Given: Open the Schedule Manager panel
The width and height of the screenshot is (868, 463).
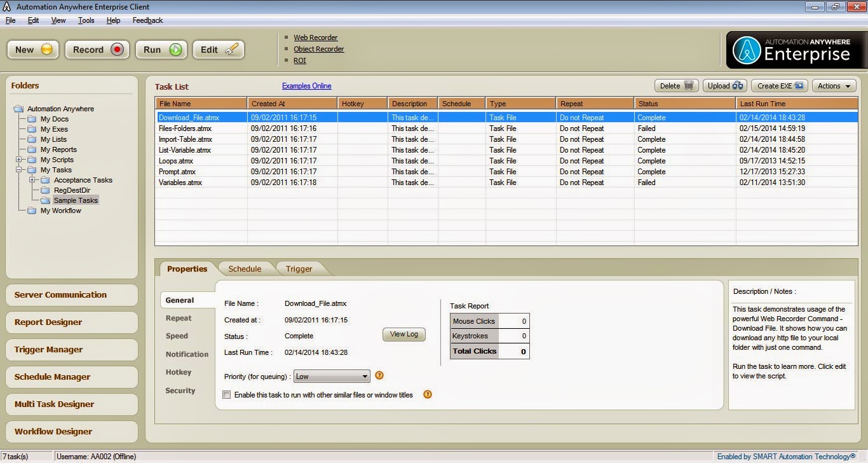Looking at the screenshot, I should [72, 377].
